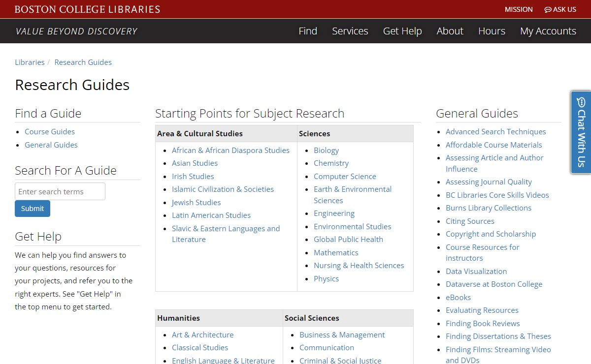
Task: Open General Guides link under Find a Guide
Action: pos(51,145)
